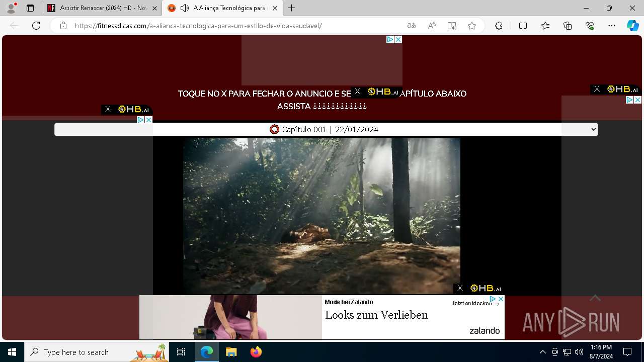The width and height of the screenshot is (644, 362).
Task: Open AdChoices info on top banner
Action: coord(390,39)
